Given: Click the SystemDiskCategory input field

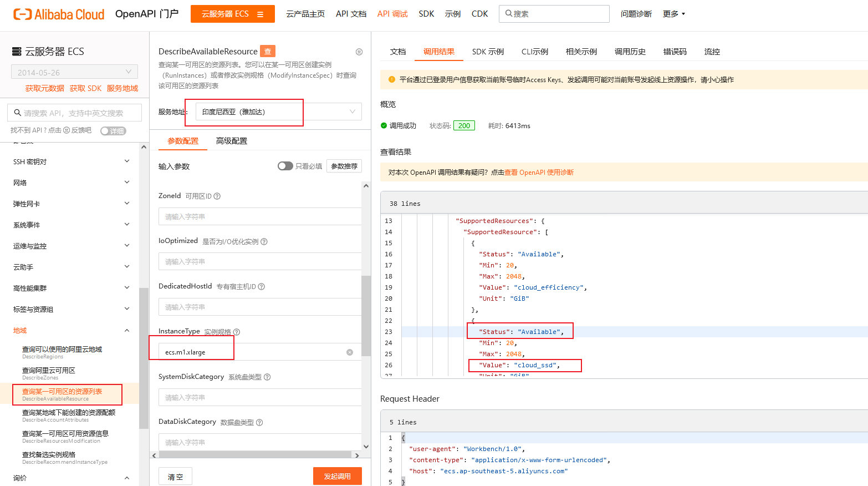Looking at the screenshot, I should click(x=260, y=397).
